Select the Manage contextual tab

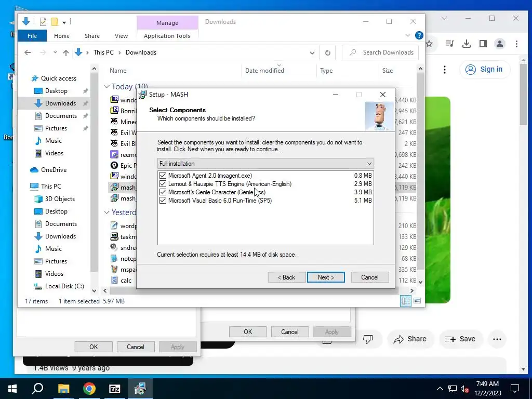click(167, 23)
